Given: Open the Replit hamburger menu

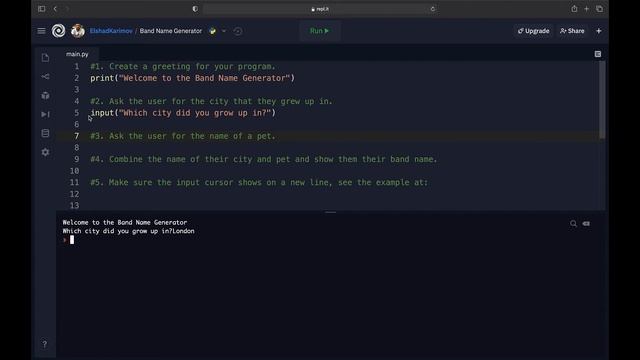Looking at the screenshot, I should click(41, 31).
